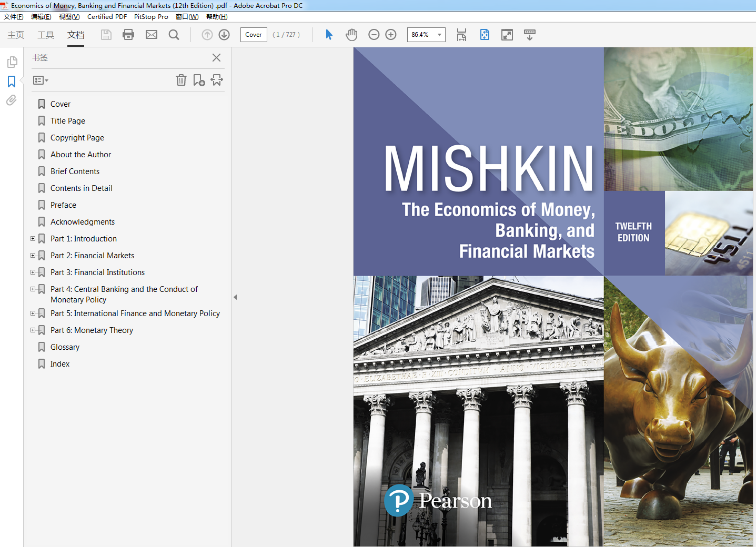Expand Part 3: Financial Institutions bookmark

click(x=33, y=272)
